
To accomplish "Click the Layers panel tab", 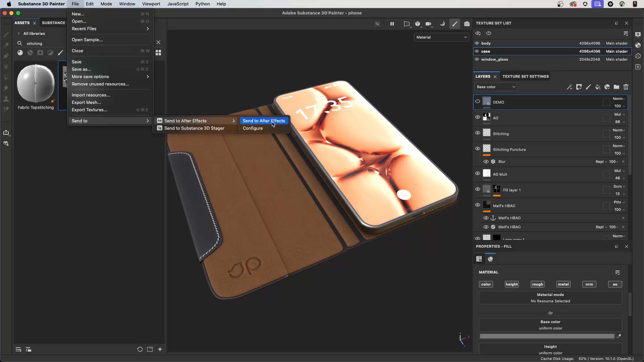I will click(483, 76).
